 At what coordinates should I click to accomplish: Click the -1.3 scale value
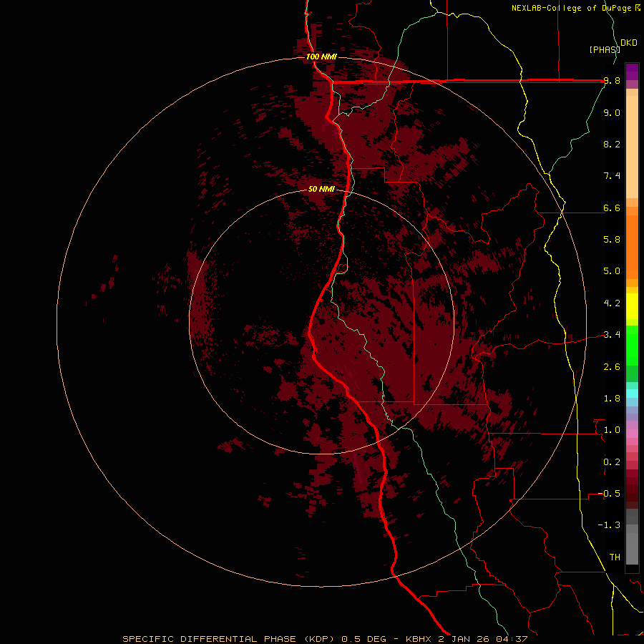(609, 525)
